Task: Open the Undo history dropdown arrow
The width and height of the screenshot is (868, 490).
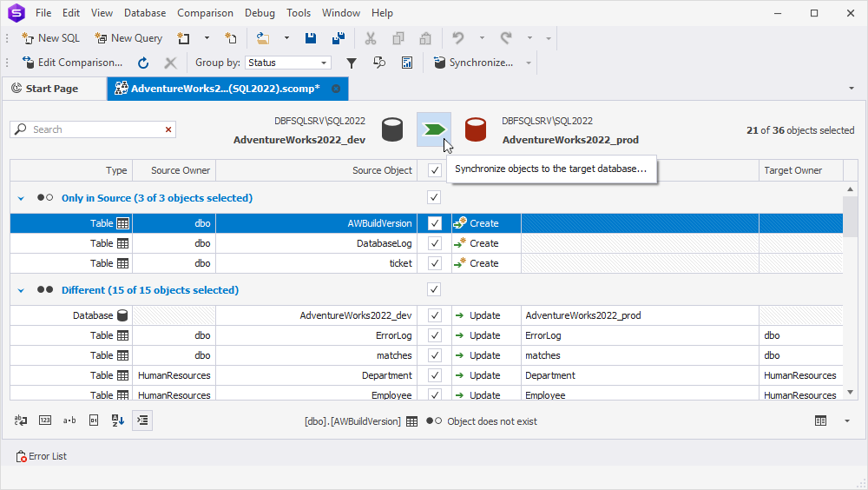Action: click(x=482, y=38)
